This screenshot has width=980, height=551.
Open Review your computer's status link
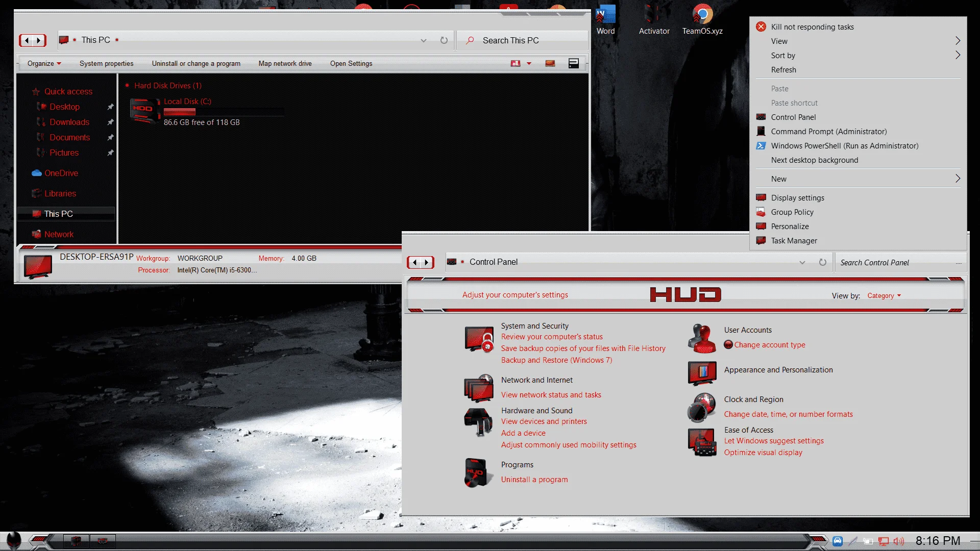pyautogui.click(x=552, y=337)
